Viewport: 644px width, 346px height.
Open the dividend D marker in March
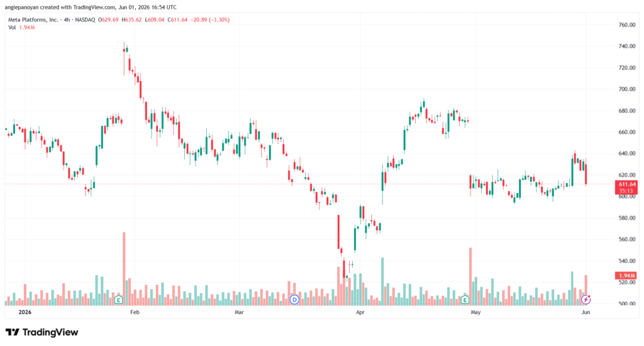coord(294,299)
